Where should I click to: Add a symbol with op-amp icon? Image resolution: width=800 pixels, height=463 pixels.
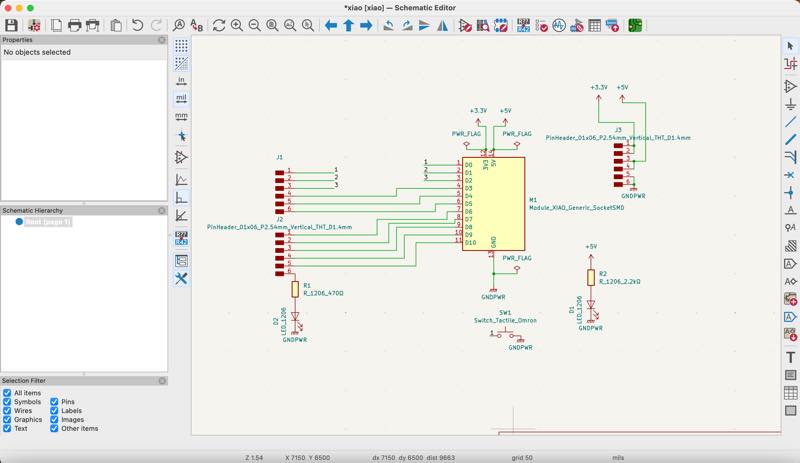pyautogui.click(x=790, y=86)
